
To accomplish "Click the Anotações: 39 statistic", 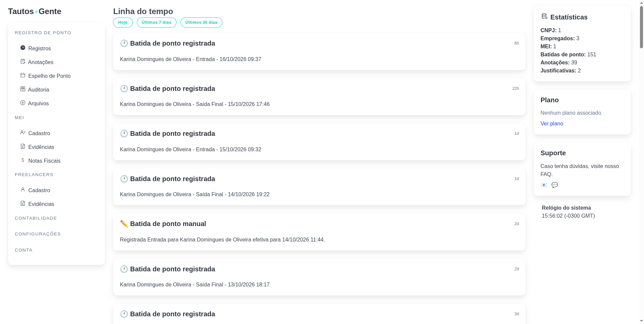I will pyautogui.click(x=559, y=63).
